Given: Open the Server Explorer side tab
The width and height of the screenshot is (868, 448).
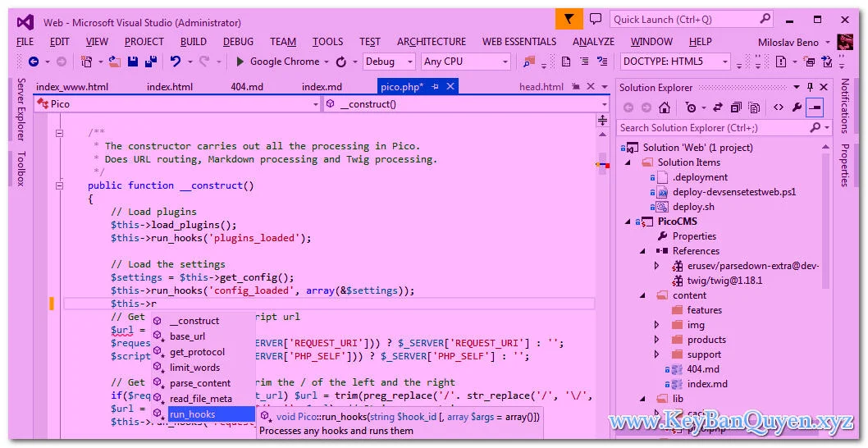Looking at the screenshot, I should pyautogui.click(x=21, y=109).
